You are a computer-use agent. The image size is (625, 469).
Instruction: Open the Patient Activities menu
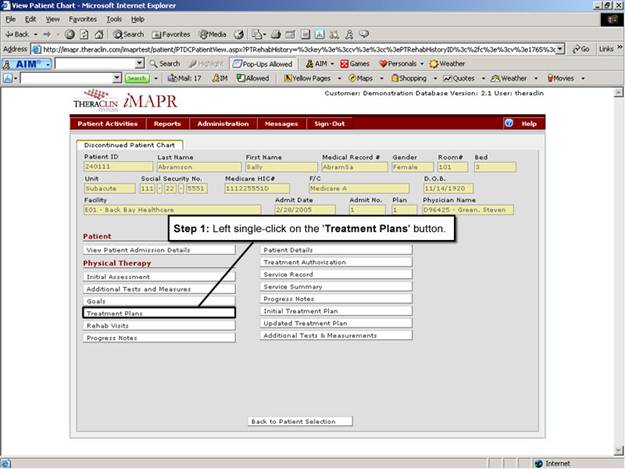point(108,123)
